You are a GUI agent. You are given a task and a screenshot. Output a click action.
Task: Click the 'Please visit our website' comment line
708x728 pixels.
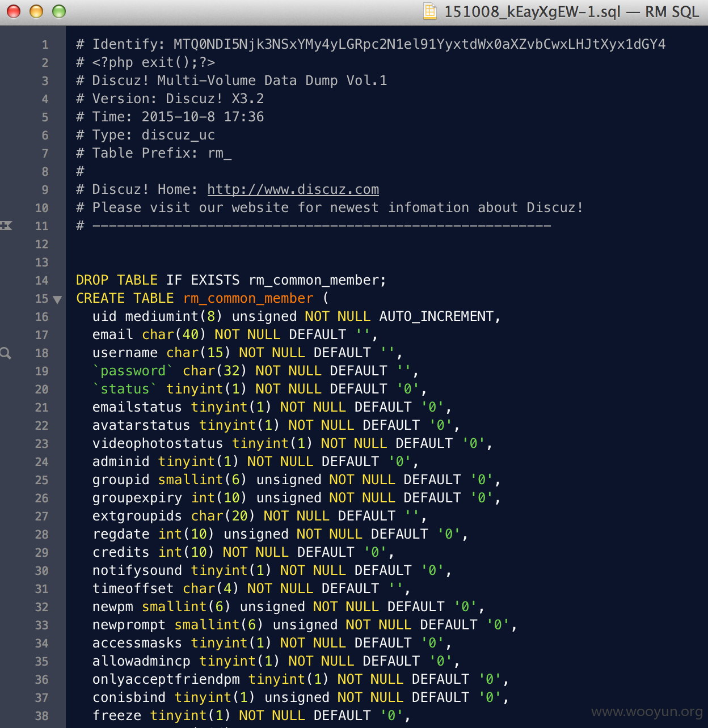point(330,208)
